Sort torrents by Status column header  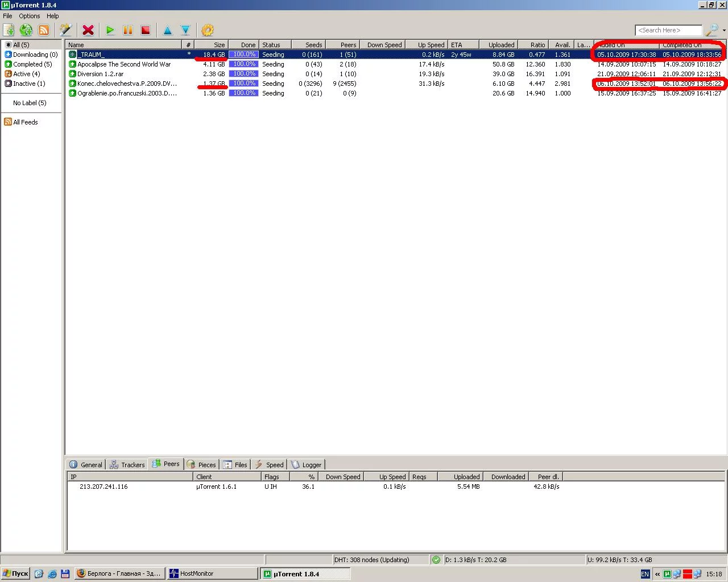275,45
